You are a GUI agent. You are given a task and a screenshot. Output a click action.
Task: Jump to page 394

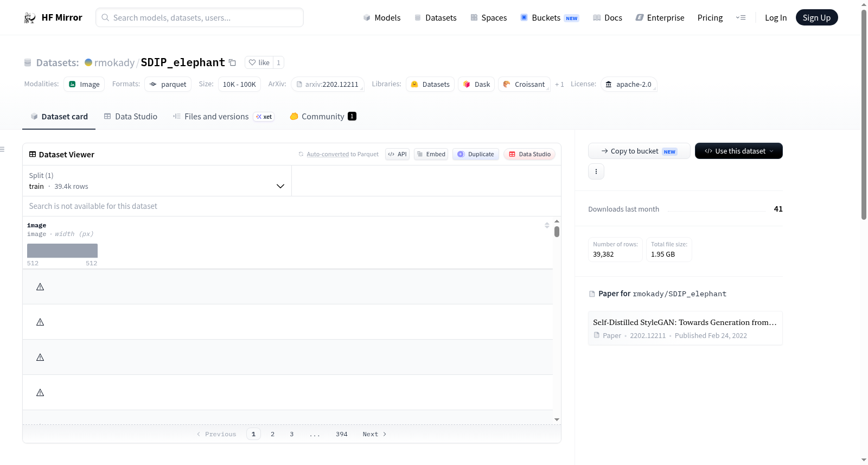coord(342,434)
